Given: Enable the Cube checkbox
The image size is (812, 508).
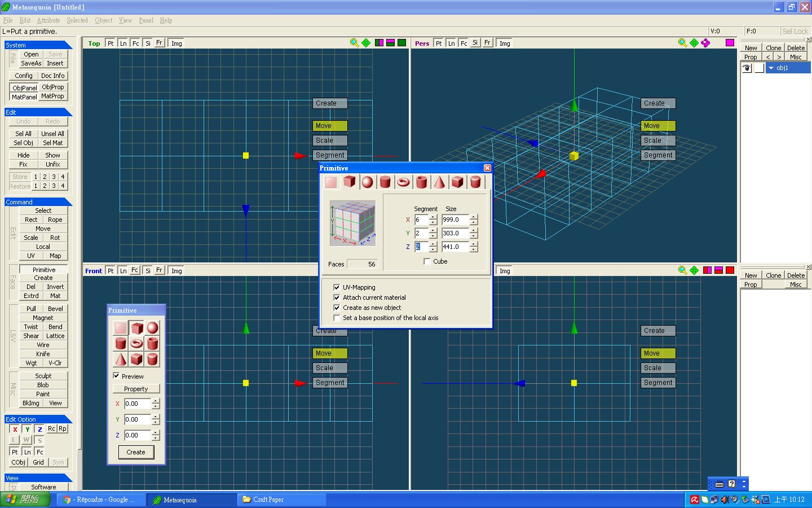Looking at the screenshot, I should 427,261.
